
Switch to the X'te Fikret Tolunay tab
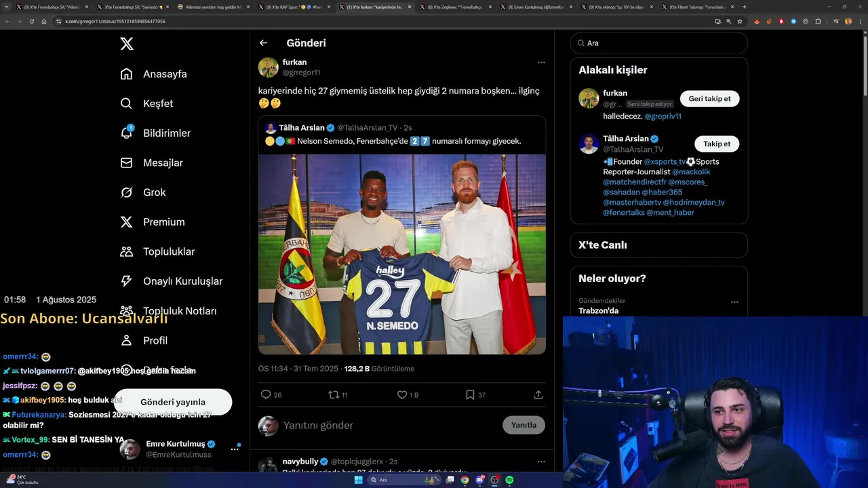click(696, 7)
